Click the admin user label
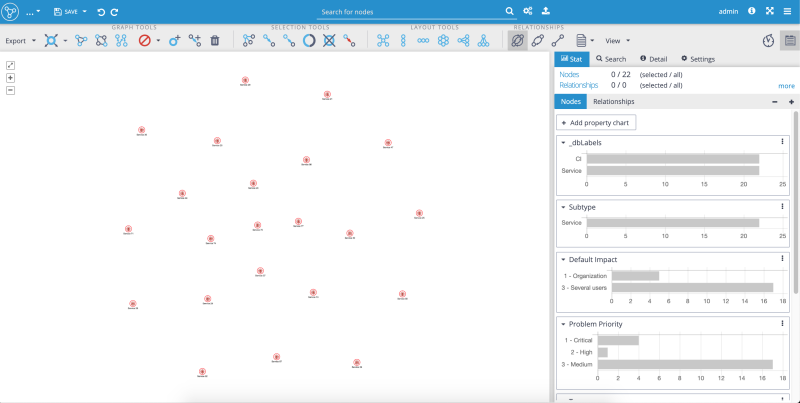The height and width of the screenshot is (403, 800). (728, 11)
